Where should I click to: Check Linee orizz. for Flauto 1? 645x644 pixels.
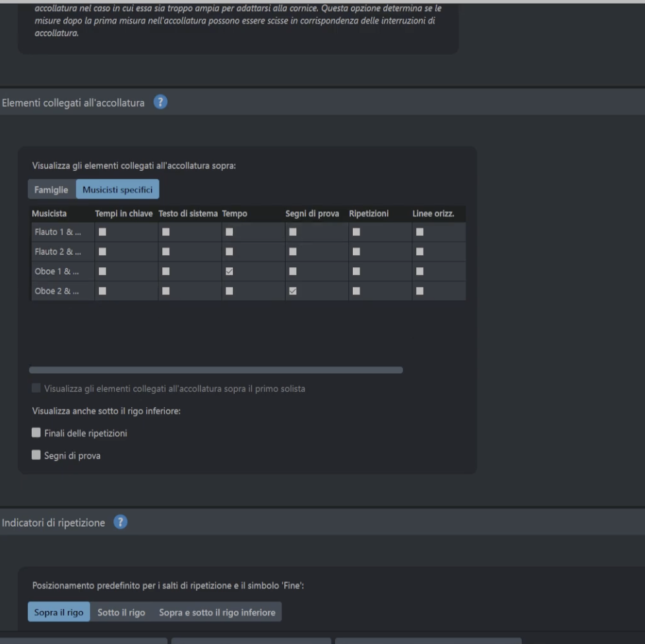coord(419,232)
